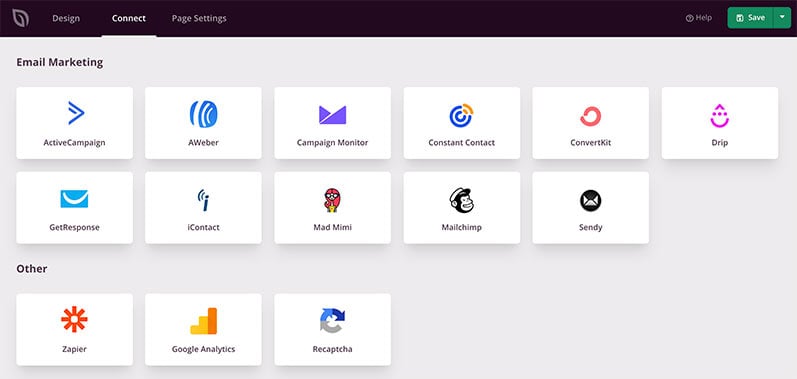Switch to the Connect tab
Image resolution: width=797 pixels, height=379 pixels.
[129, 18]
